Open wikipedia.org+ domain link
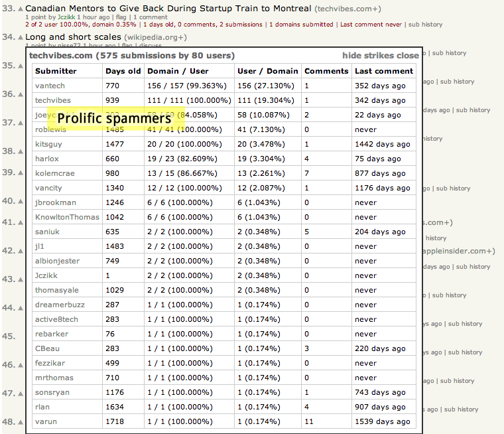This screenshot has height=434, width=504. (x=155, y=37)
